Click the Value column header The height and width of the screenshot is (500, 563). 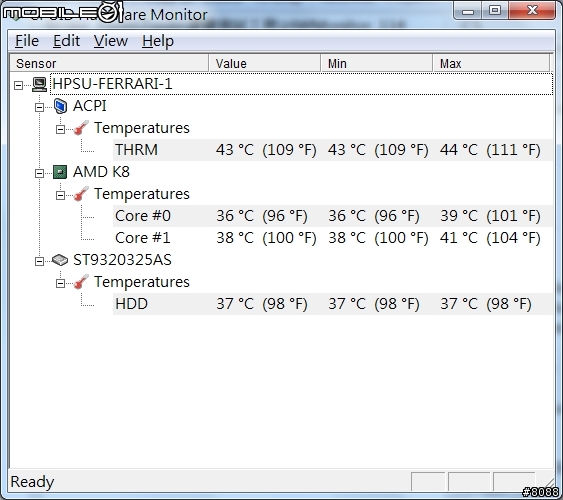pos(265,64)
